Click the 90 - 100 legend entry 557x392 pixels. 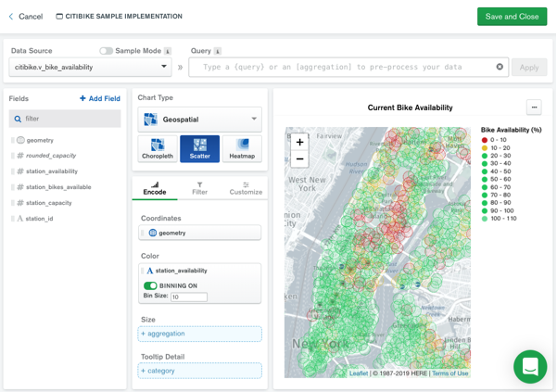(498, 210)
